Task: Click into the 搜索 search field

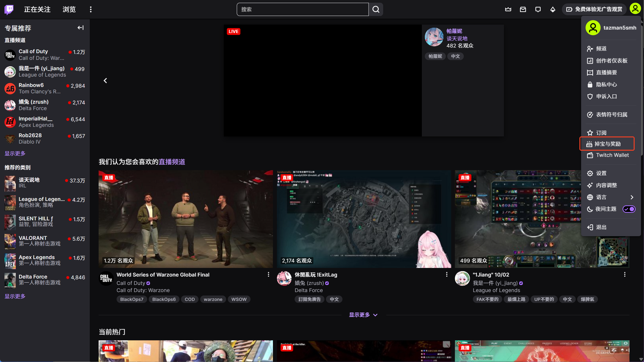Action: [x=303, y=10]
